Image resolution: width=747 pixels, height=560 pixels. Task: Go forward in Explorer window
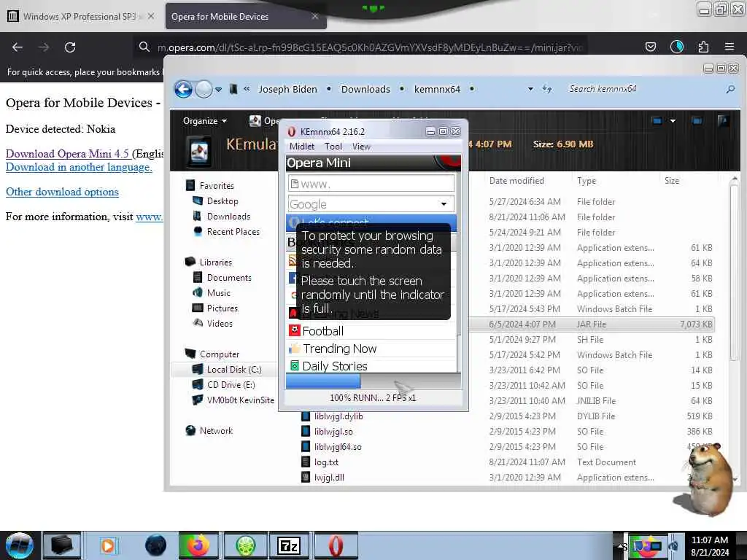tap(204, 89)
